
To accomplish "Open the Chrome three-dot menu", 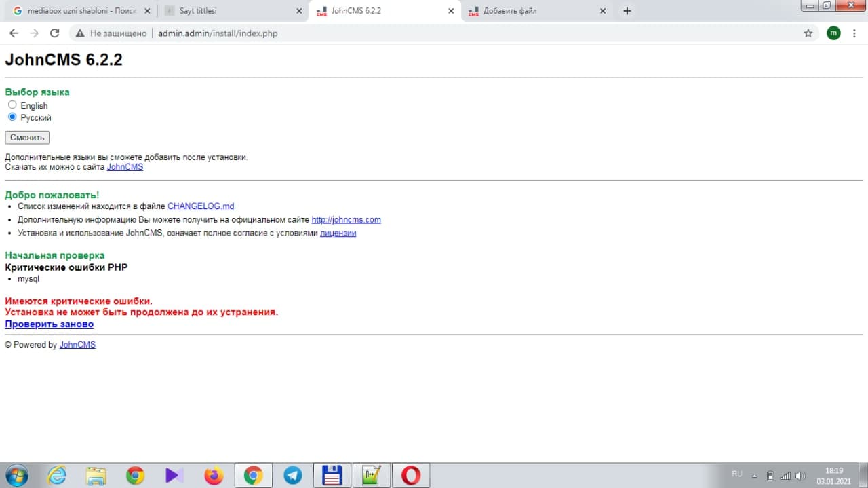I will [x=854, y=33].
